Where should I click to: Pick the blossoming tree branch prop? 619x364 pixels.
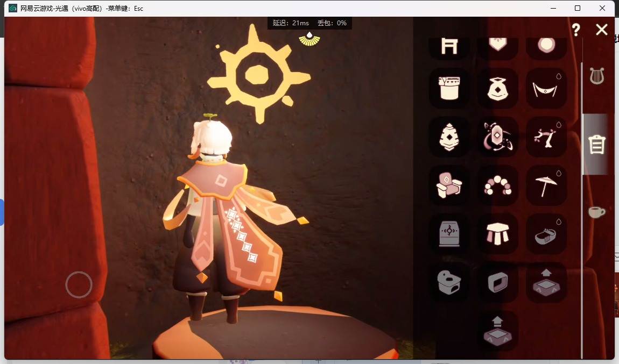click(x=546, y=137)
